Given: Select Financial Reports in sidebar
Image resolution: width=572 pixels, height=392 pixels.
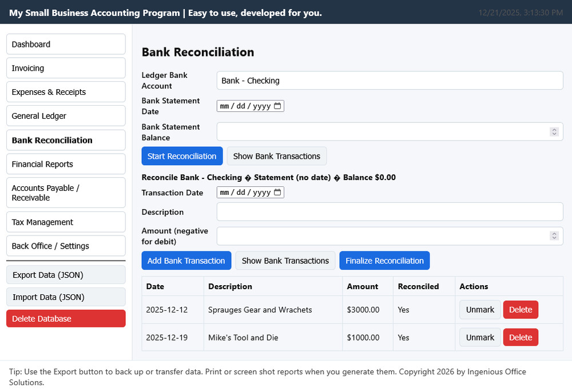Looking at the screenshot, I should (66, 164).
